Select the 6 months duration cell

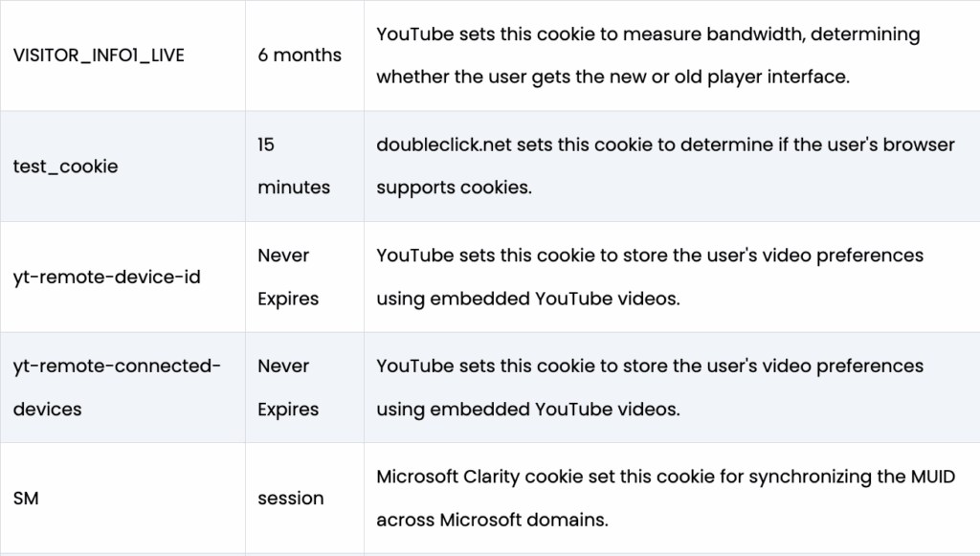point(299,56)
